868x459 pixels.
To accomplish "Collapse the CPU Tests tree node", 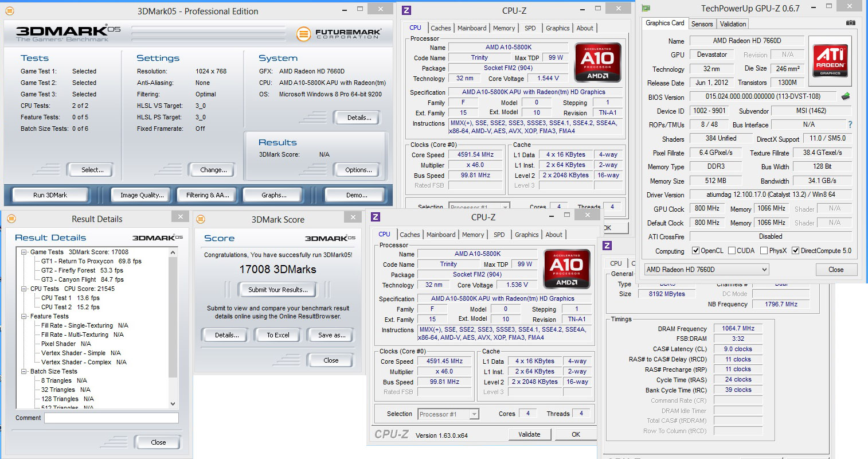I will (x=24, y=289).
